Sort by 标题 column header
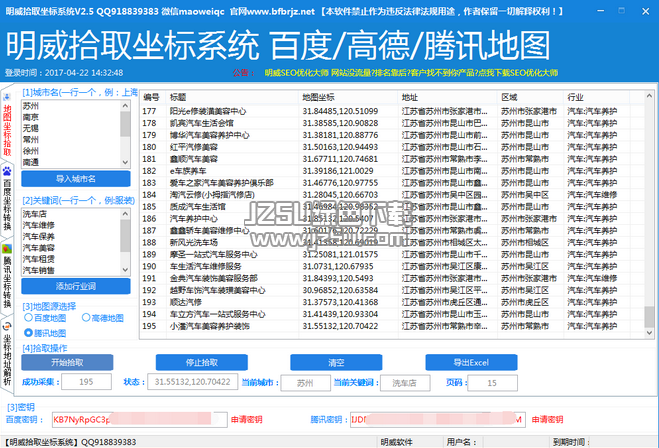Viewport: 659px width, 448px height. click(x=232, y=98)
